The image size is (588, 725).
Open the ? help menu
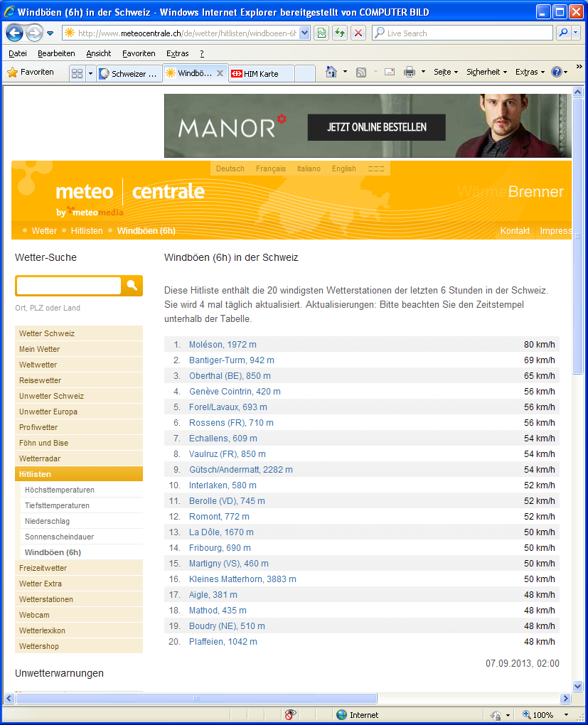202,53
